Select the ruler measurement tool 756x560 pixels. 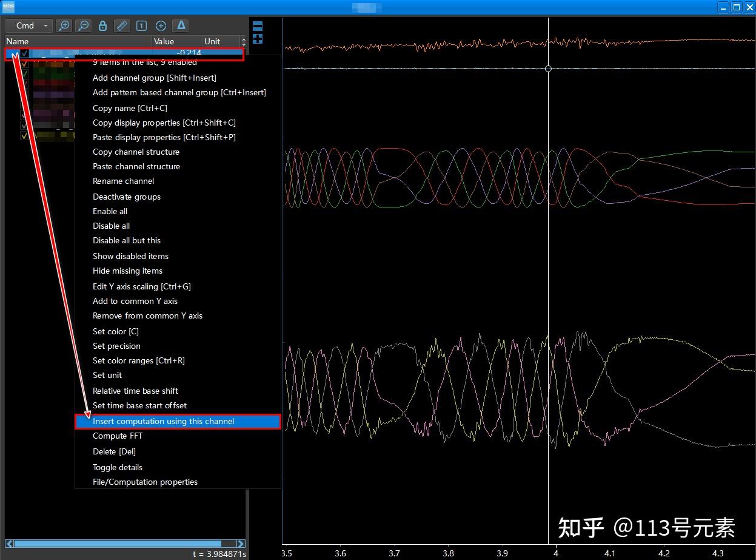pyautogui.click(x=122, y=25)
